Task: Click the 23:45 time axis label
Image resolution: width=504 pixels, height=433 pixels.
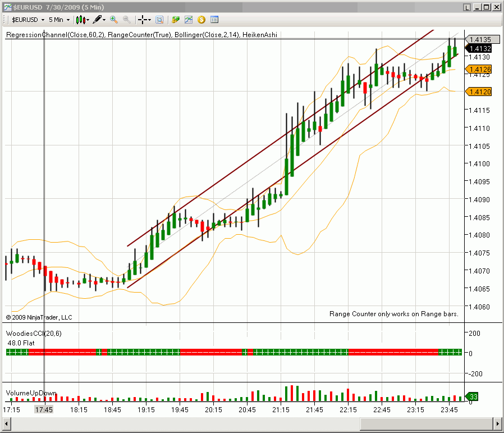Action: click(x=449, y=409)
